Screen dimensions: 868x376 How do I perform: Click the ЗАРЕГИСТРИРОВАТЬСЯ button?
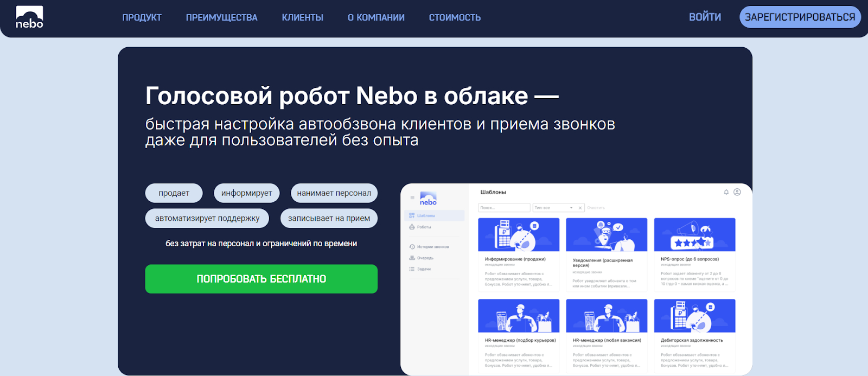pos(800,17)
